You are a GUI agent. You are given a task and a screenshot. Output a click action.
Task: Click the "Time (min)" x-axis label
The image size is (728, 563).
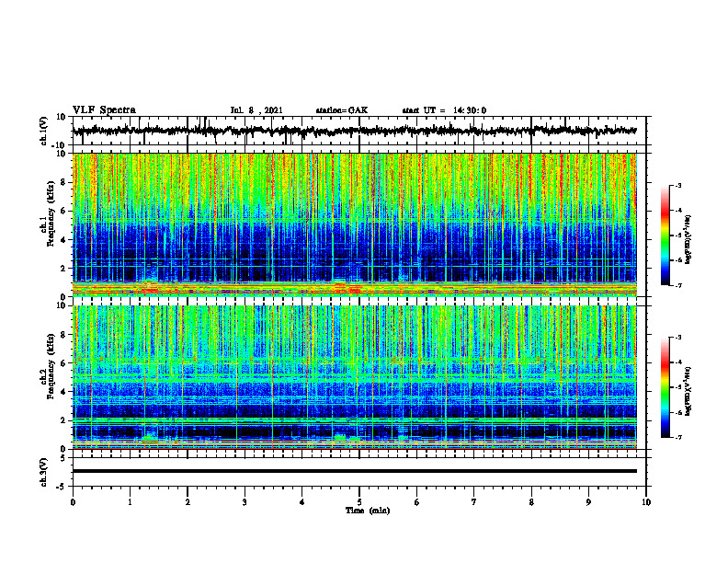(x=368, y=511)
